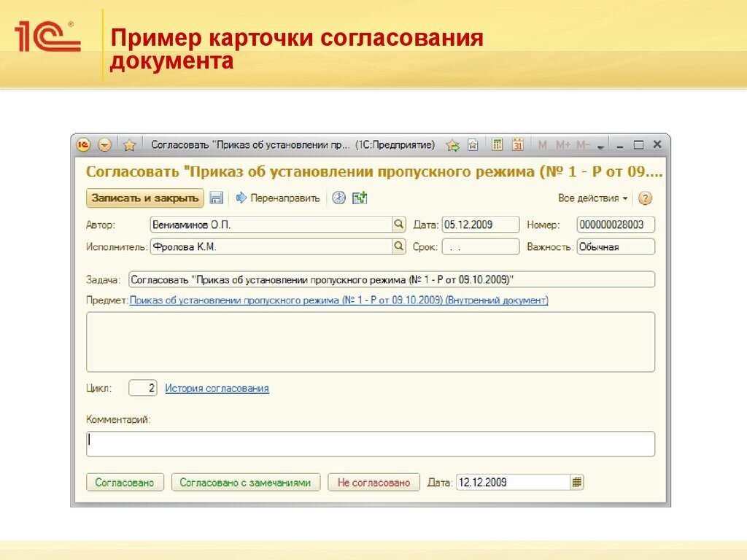Open the window system menu arrow beside 1C icon
This screenshot has height=560, width=747.
click(105, 144)
